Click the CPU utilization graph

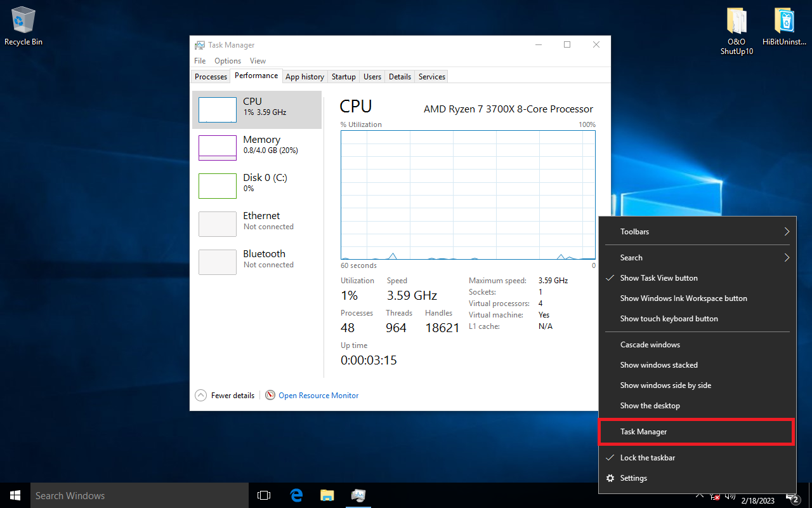tap(468, 195)
